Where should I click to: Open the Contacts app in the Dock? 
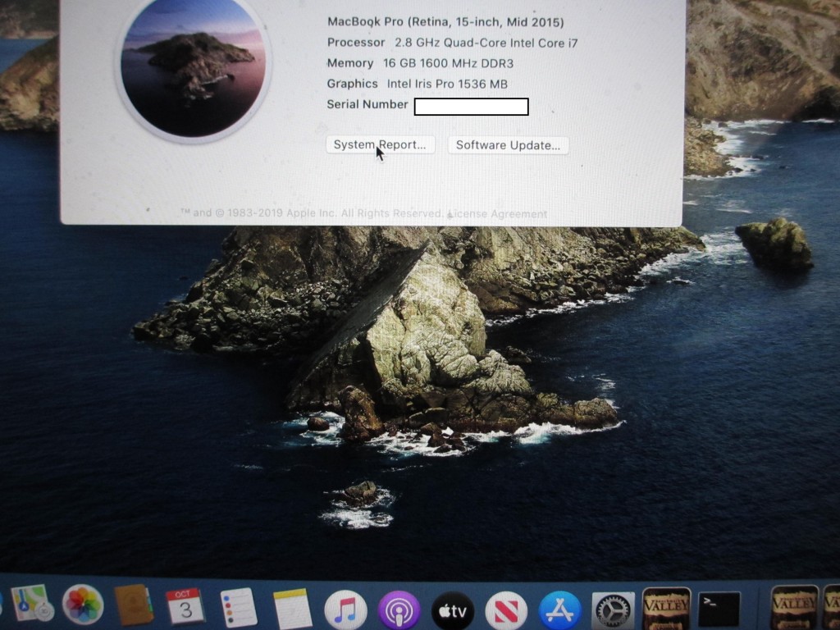tap(134, 605)
